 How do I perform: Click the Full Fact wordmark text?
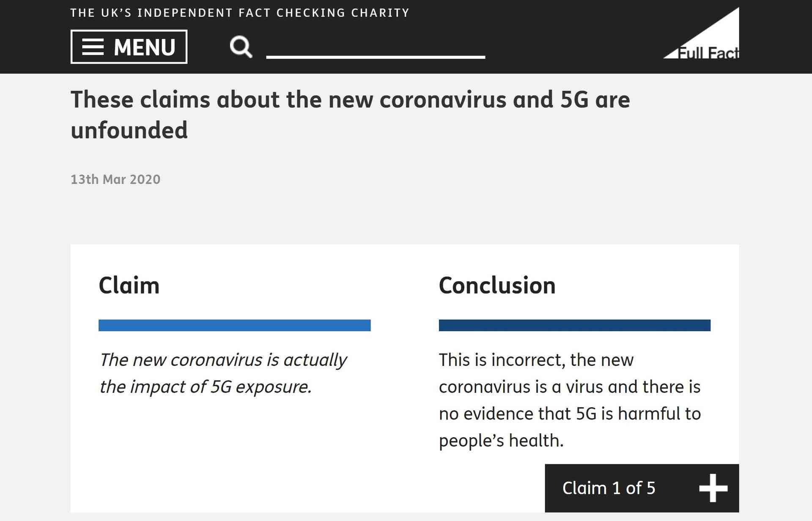pyautogui.click(x=708, y=53)
